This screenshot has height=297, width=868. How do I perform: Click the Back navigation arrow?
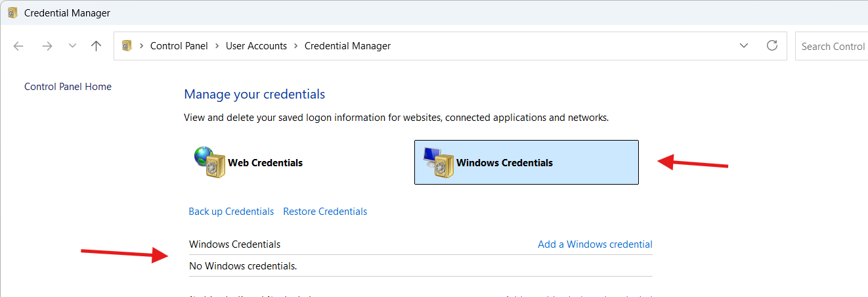point(18,46)
